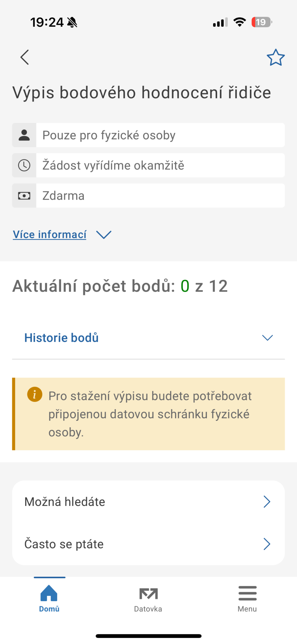Open Často se ptáte via its chevron
The image size is (297, 644).
coord(267,544)
